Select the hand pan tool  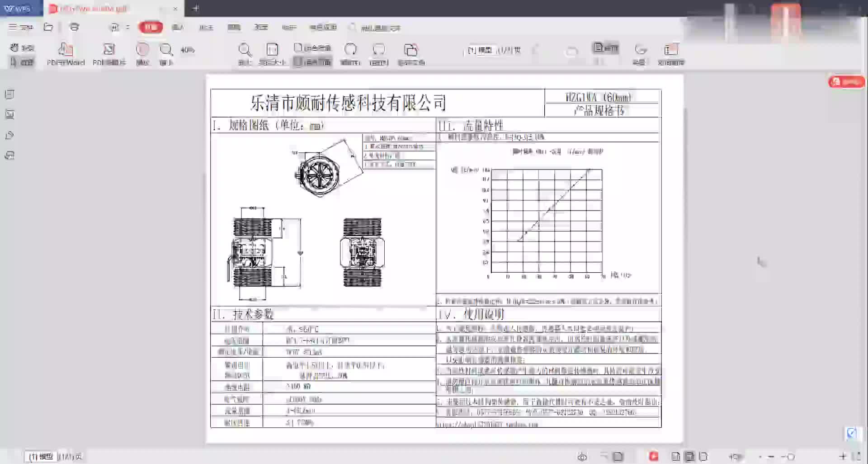pos(22,48)
